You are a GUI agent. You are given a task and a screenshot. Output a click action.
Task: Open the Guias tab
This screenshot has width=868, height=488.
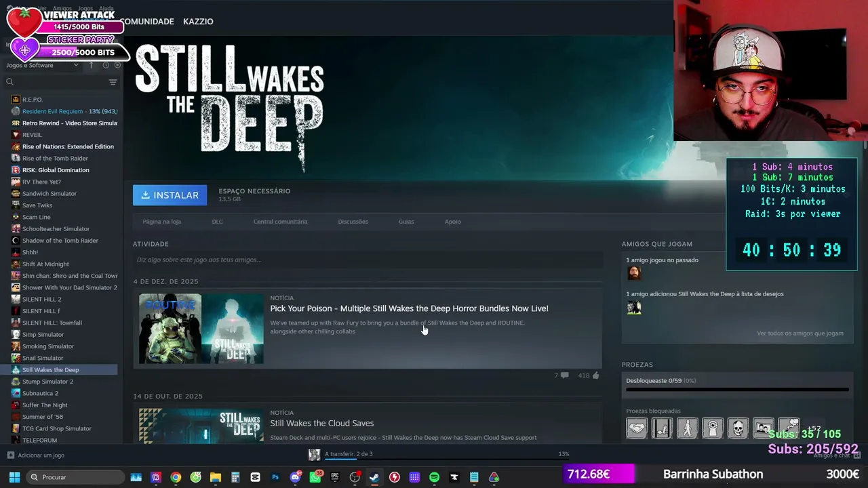(x=406, y=222)
